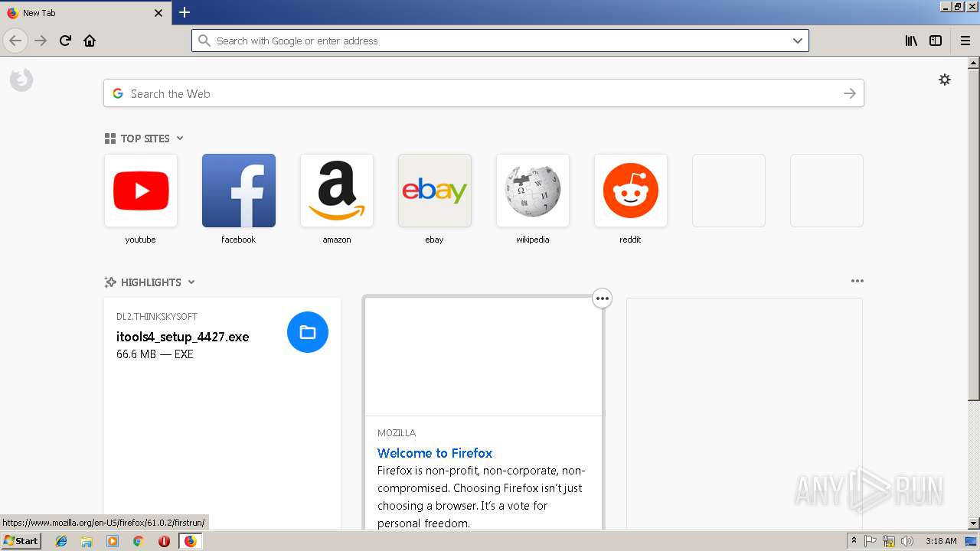Screen dimensions: 980x551
Task: Reload the current page
Action: (x=65, y=41)
